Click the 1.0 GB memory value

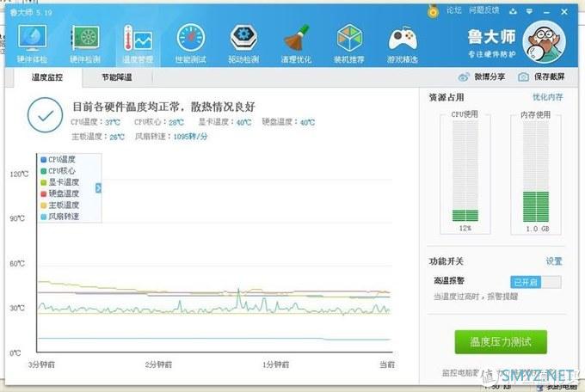(x=538, y=229)
